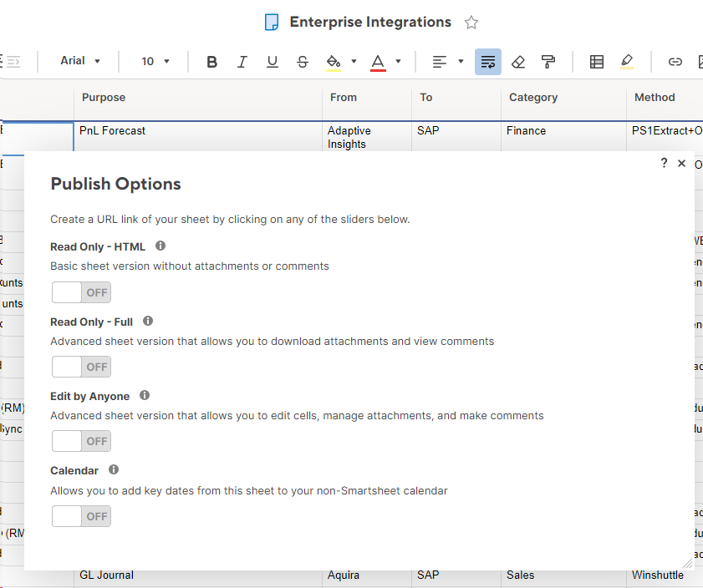This screenshot has height=588, width=703.
Task: Click the horizontal align icon
Action: pyautogui.click(x=440, y=62)
